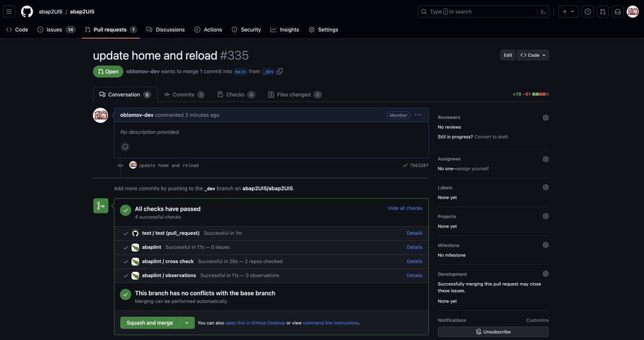Open the issues inbox icon in header
This screenshot has height=340, width=644.
[x=588, y=11]
